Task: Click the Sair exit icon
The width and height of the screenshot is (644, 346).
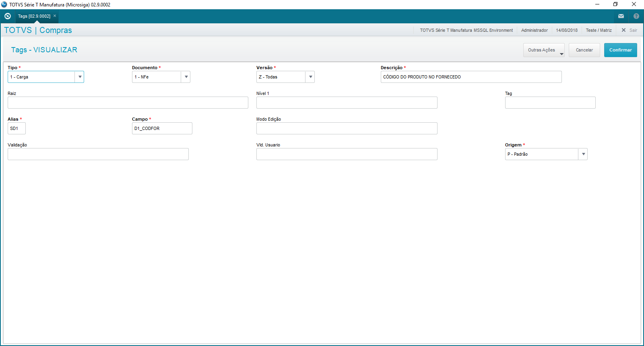Action: click(624, 30)
